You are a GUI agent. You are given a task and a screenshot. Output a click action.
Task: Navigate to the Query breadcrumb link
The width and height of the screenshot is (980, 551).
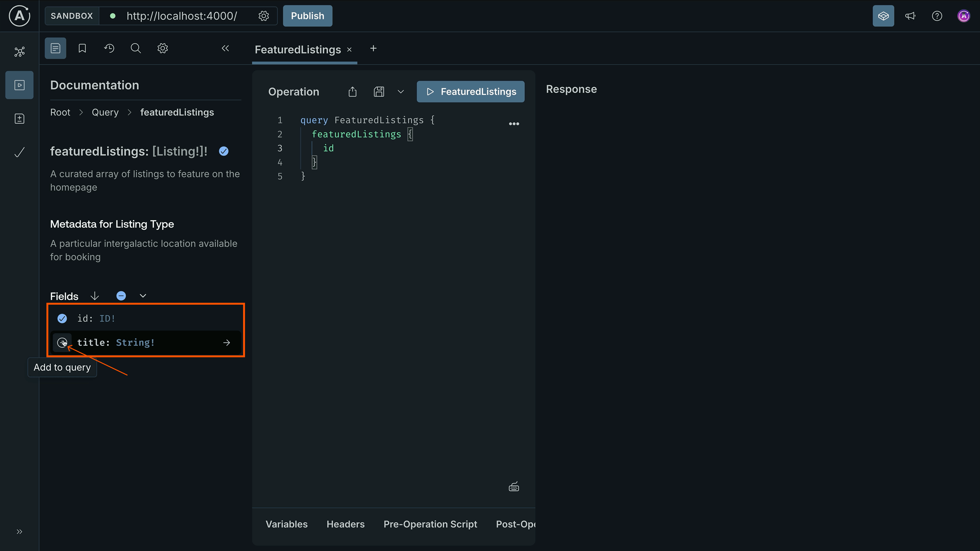(x=105, y=112)
